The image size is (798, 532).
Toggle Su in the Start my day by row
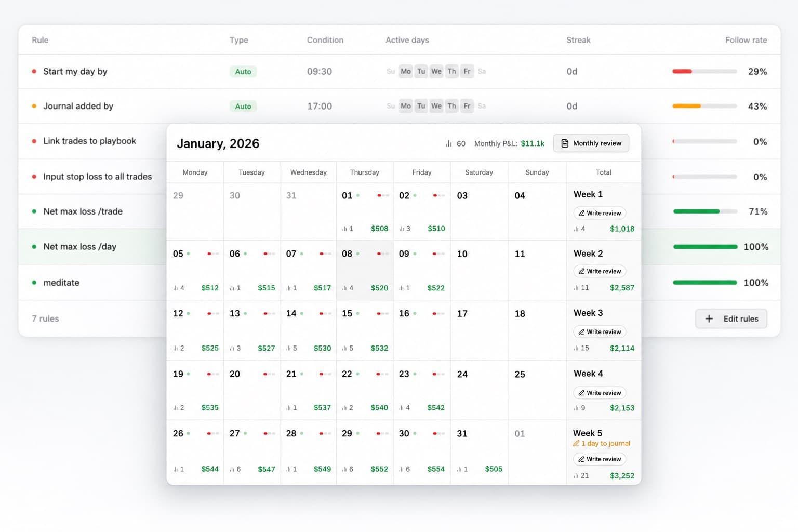391,71
